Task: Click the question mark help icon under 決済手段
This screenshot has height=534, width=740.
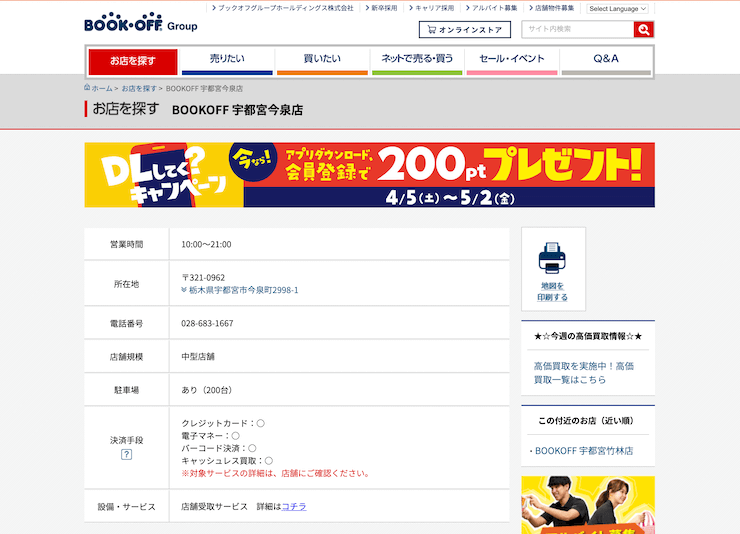Action: tap(126, 454)
